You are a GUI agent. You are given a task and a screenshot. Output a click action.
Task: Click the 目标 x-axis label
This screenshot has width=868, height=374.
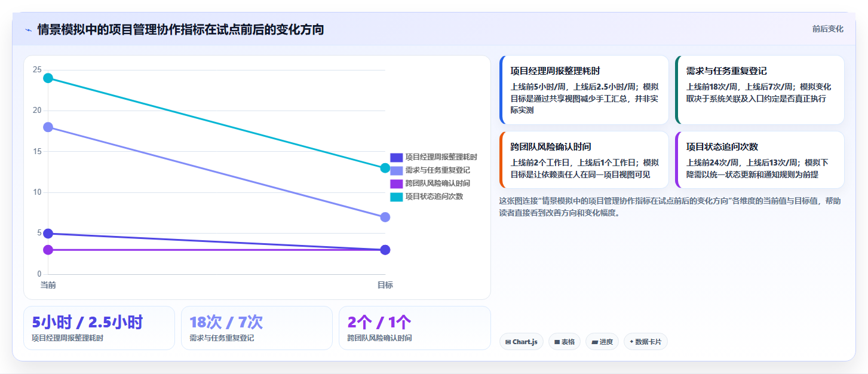(385, 286)
